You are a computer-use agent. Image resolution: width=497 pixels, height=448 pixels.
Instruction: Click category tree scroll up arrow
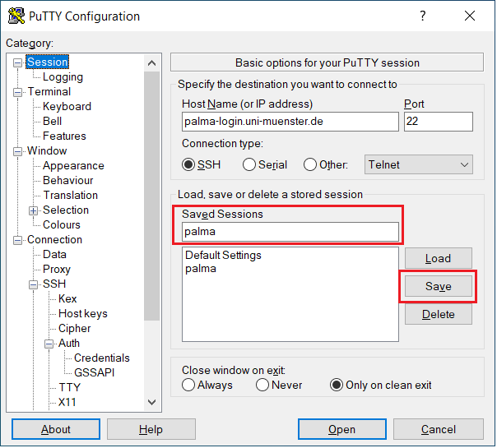coord(152,63)
